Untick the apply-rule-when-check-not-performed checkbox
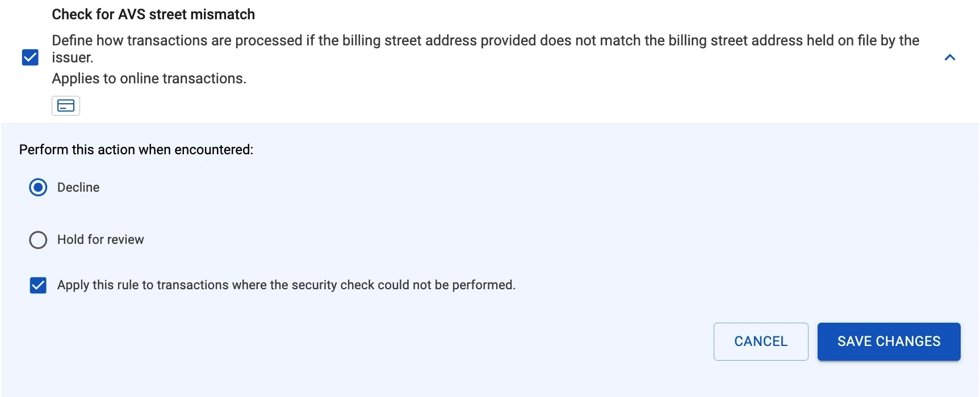Viewport: 980px width, 397px height. tap(38, 285)
